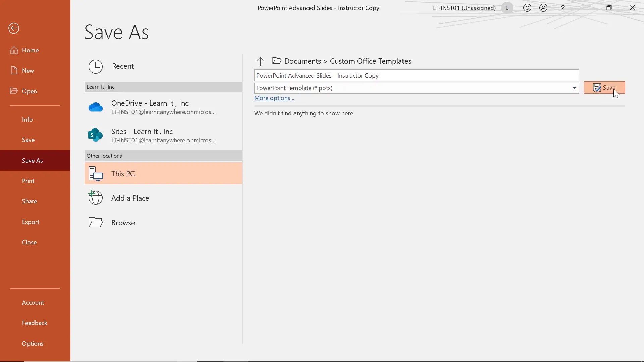Open the Print page

coord(35,181)
